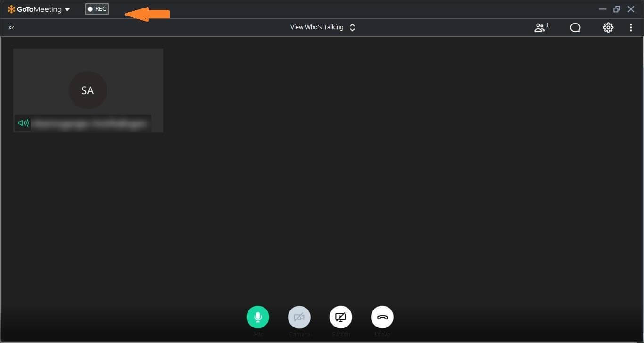Minimize the GoToMeeting window

click(603, 9)
